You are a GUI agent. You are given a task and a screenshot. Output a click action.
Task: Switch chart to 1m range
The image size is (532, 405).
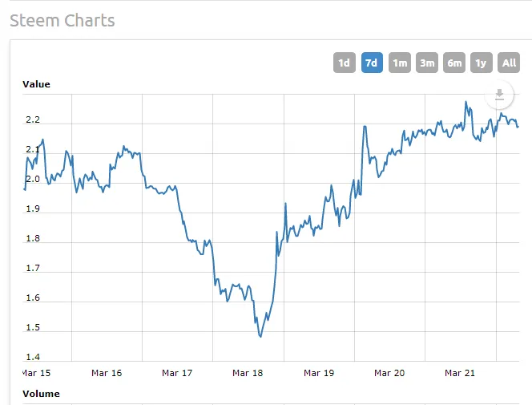click(x=399, y=63)
